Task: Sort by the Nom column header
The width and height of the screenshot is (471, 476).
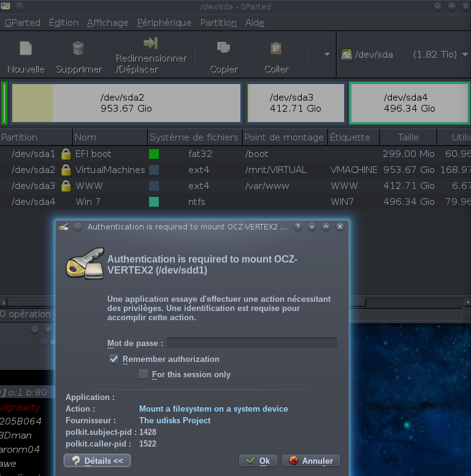Action: [110, 137]
